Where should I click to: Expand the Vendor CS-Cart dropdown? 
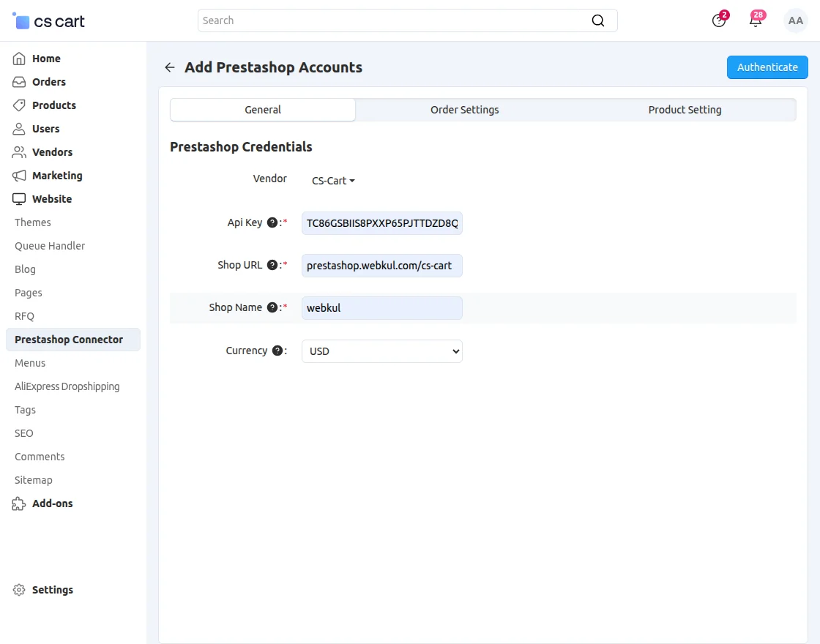333,181
